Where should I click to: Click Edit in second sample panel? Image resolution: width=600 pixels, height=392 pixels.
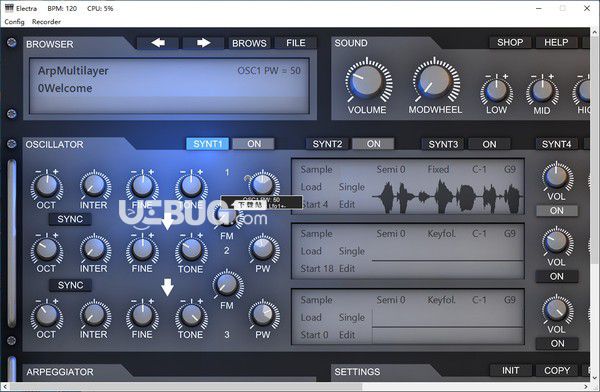(347, 268)
